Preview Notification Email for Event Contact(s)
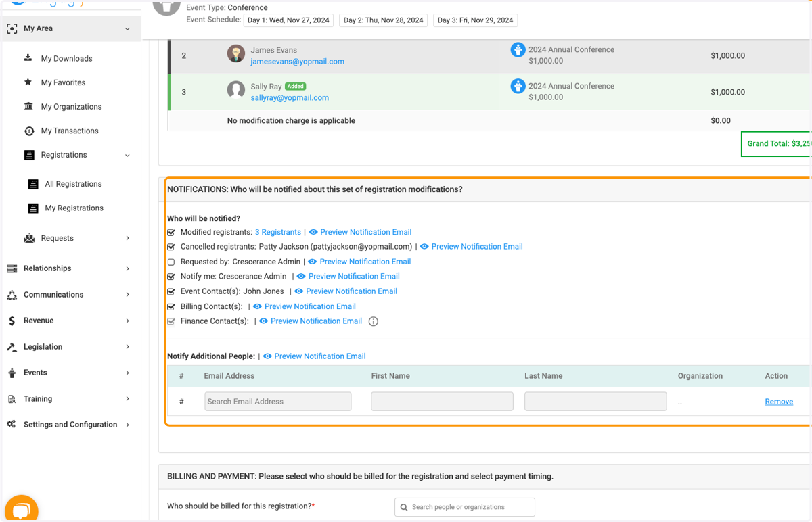Screen dimensions: 812x522 pos(351,291)
